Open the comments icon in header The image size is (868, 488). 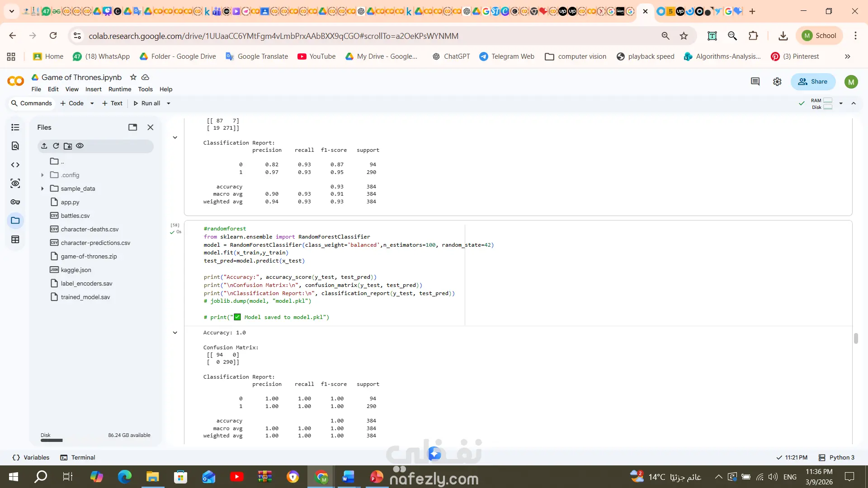[x=755, y=82]
